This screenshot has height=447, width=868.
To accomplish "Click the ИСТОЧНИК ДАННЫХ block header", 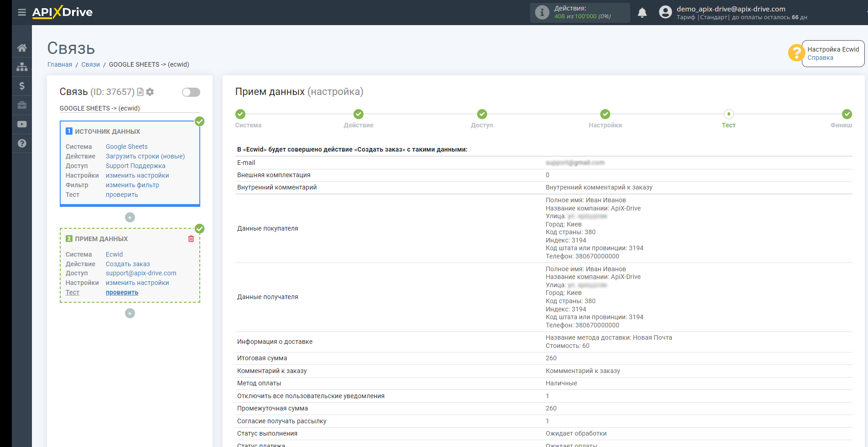I will [x=107, y=131].
